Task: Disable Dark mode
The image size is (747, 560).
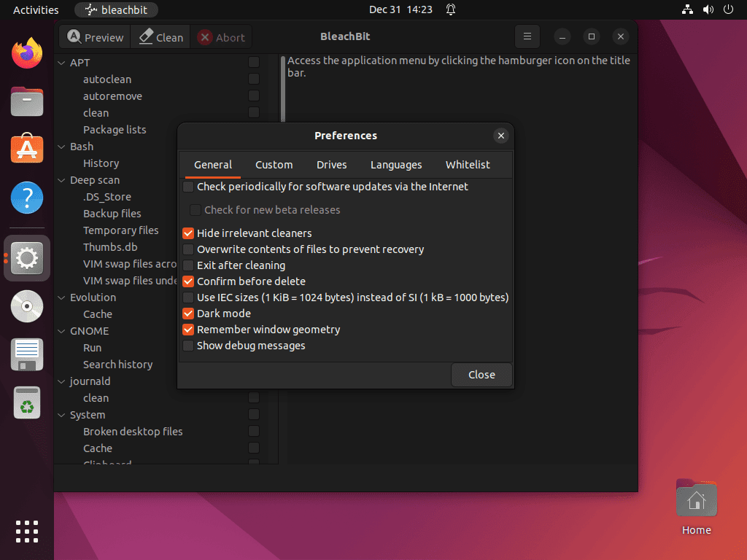Action: coord(188,314)
